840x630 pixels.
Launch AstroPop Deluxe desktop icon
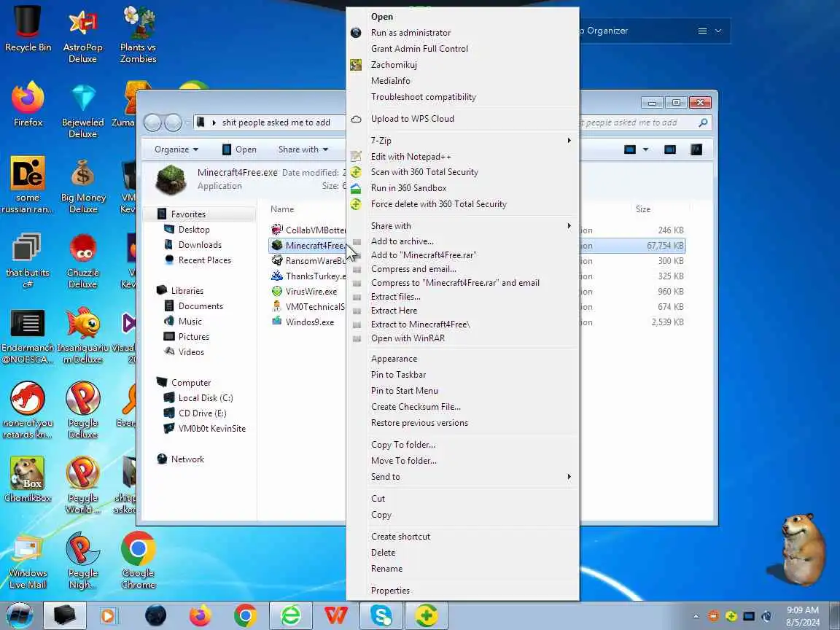tap(82, 34)
